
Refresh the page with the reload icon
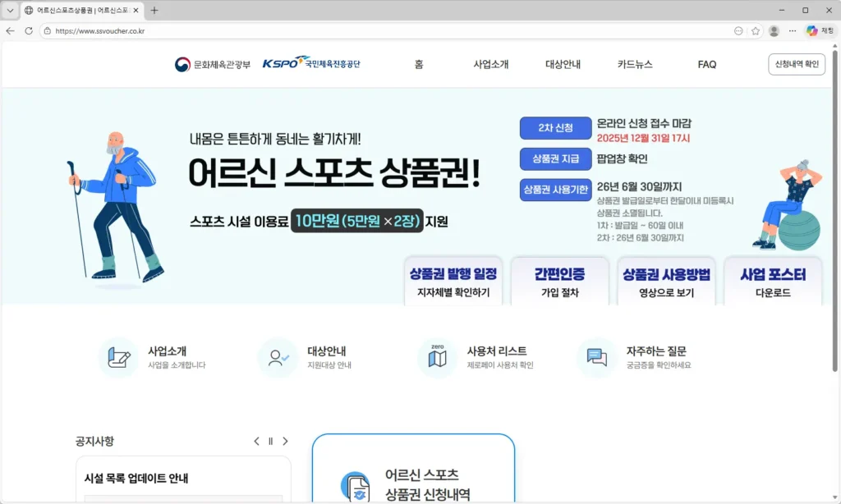(30, 30)
